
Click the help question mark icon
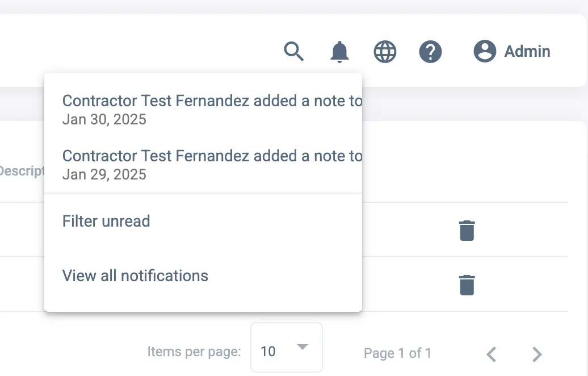coord(430,52)
